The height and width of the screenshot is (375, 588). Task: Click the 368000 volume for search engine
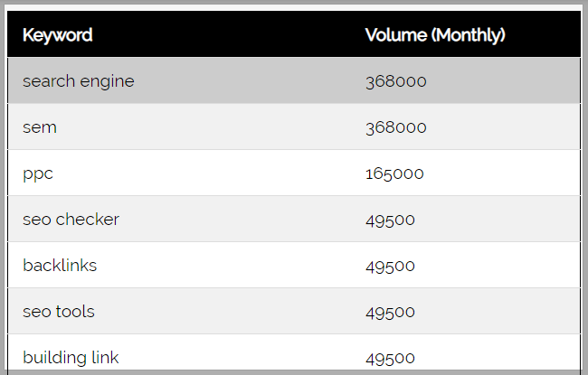coord(395,81)
